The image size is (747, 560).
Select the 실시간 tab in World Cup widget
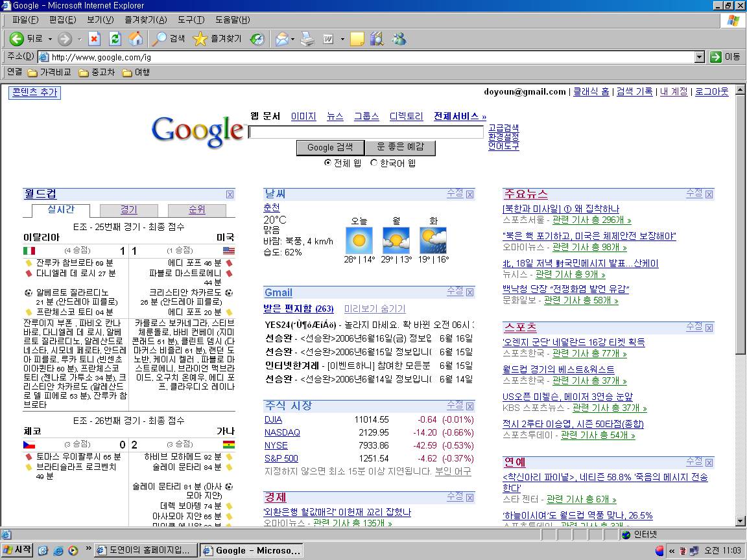60,209
